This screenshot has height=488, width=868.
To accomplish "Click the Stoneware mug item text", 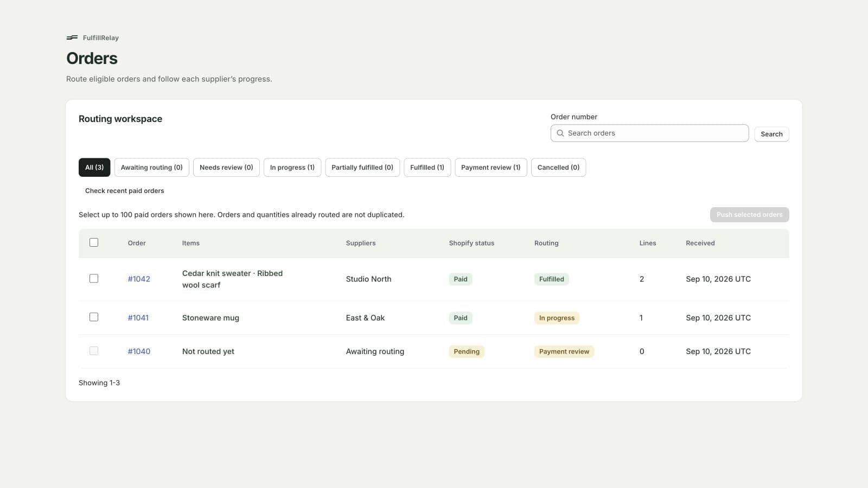I will pos(210,318).
